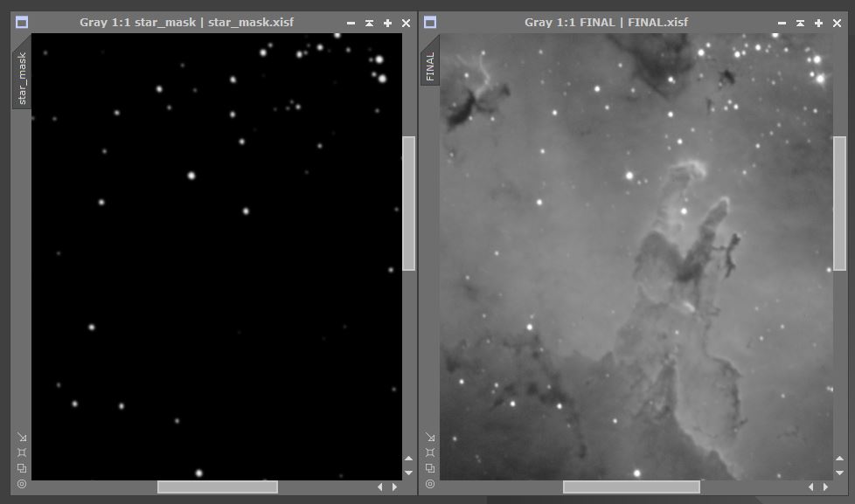Click the left arrow of star_mask scrollbar
855x504 pixels.
[x=380, y=487]
